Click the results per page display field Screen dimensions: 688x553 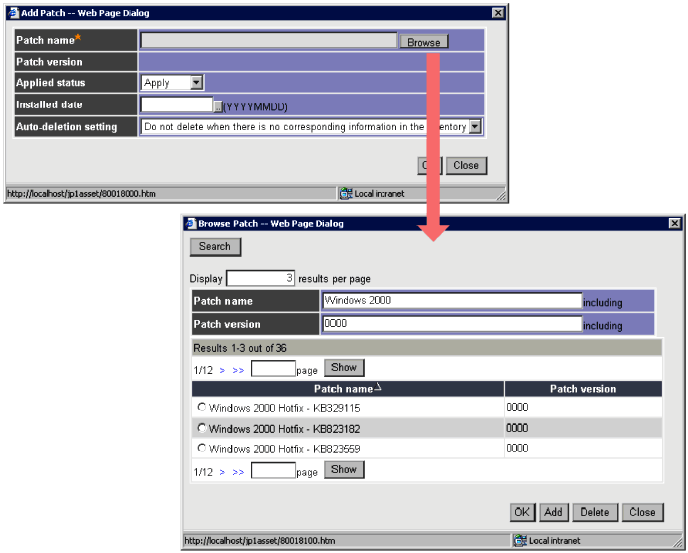click(x=260, y=278)
